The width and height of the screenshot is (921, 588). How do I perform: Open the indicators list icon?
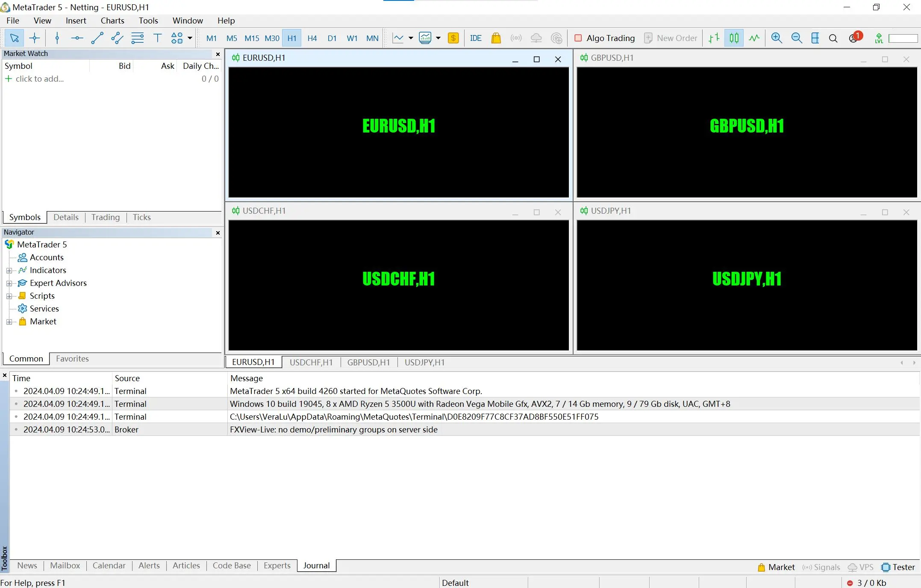tap(425, 38)
